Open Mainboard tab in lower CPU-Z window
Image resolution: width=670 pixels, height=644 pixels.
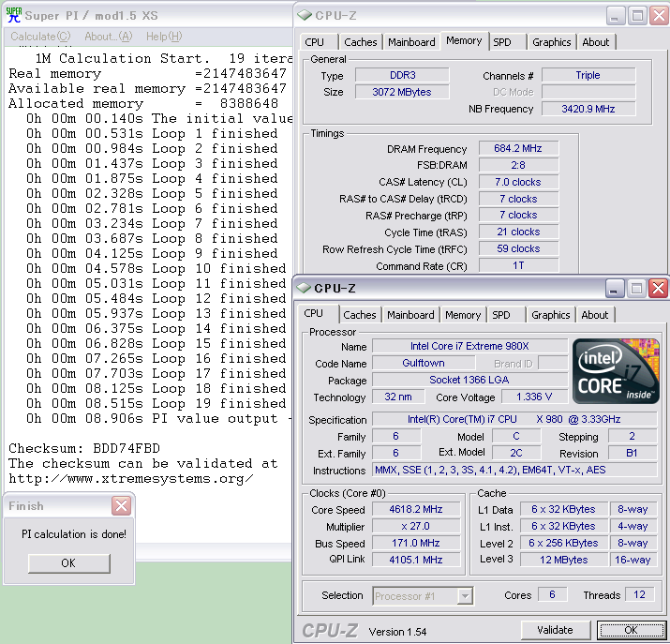coord(410,315)
